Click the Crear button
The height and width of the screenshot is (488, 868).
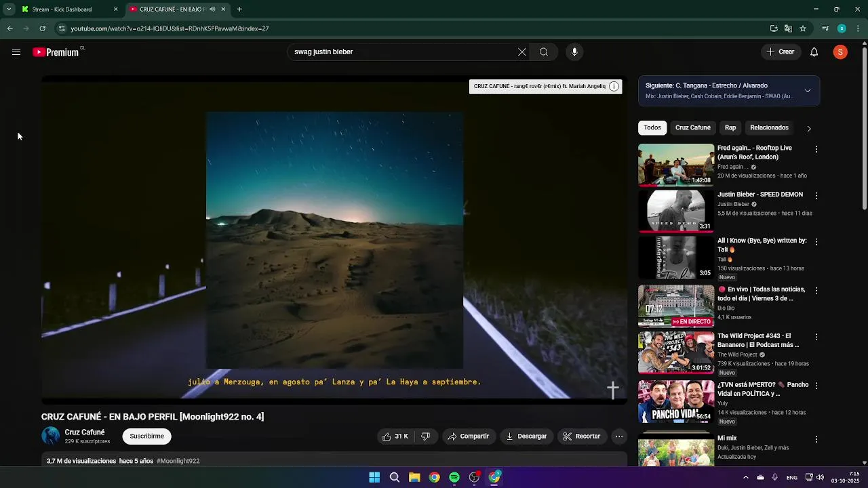click(780, 52)
